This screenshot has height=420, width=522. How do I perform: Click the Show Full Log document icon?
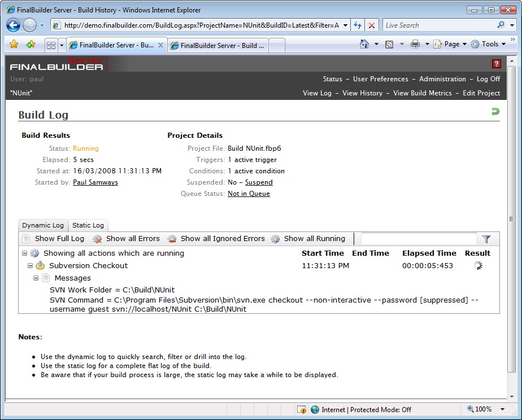(x=26, y=239)
